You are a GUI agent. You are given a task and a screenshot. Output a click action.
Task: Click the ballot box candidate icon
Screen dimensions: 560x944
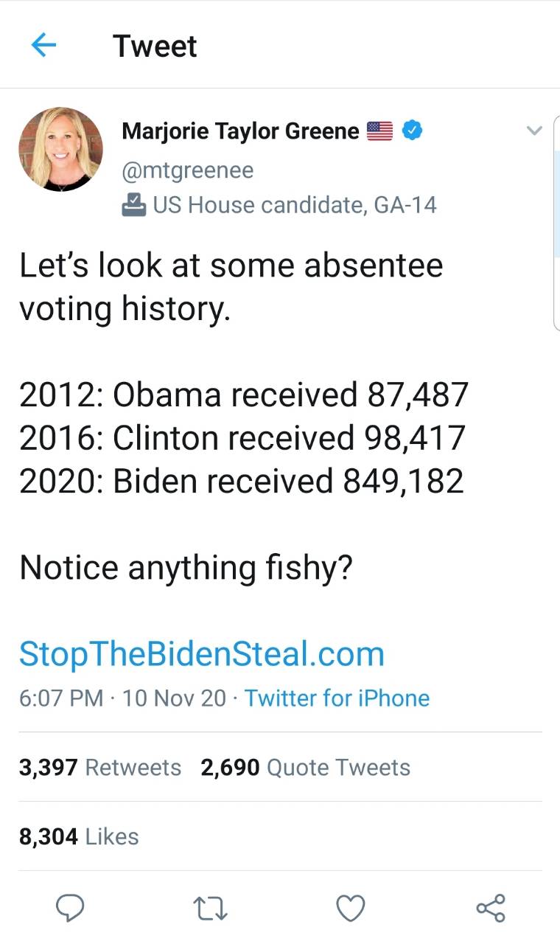click(x=134, y=204)
